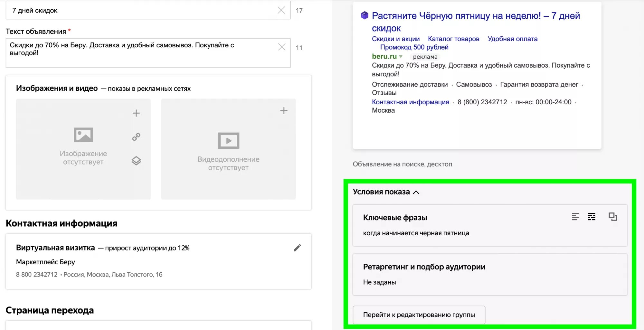644x330 pixels.
Task: Add a video extension with plus icon
Action: [284, 111]
